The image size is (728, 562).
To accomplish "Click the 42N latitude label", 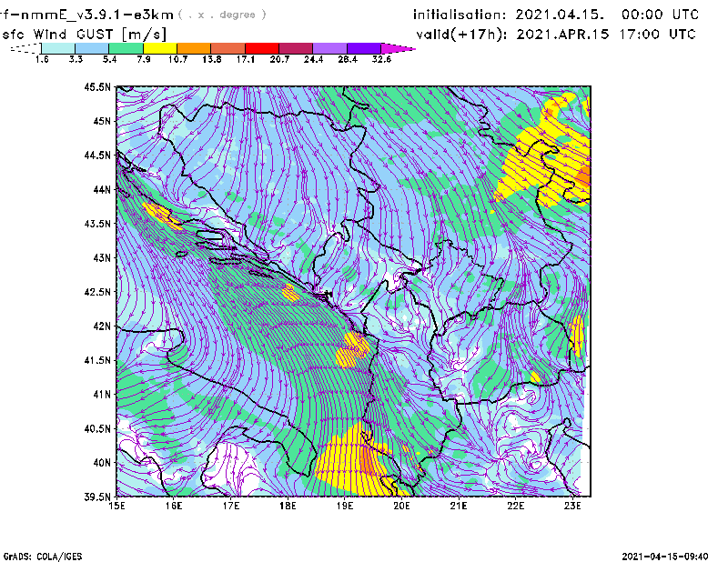I will [x=102, y=326].
